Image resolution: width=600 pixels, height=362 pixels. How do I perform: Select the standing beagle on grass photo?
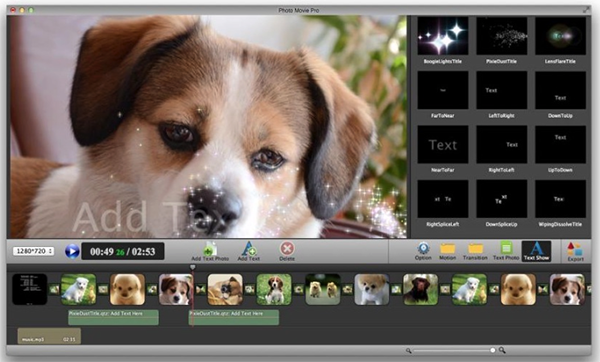(x=274, y=289)
